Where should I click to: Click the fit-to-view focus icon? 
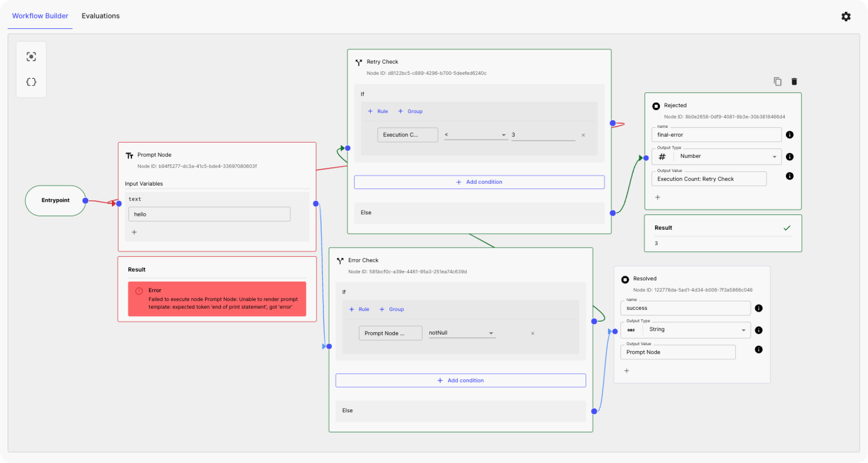point(31,57)
